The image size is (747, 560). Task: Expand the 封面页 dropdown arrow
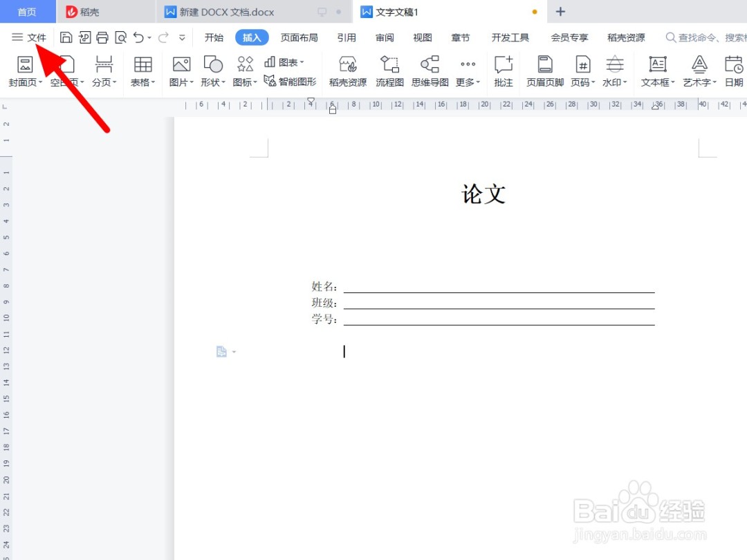[x=41, y=82]
